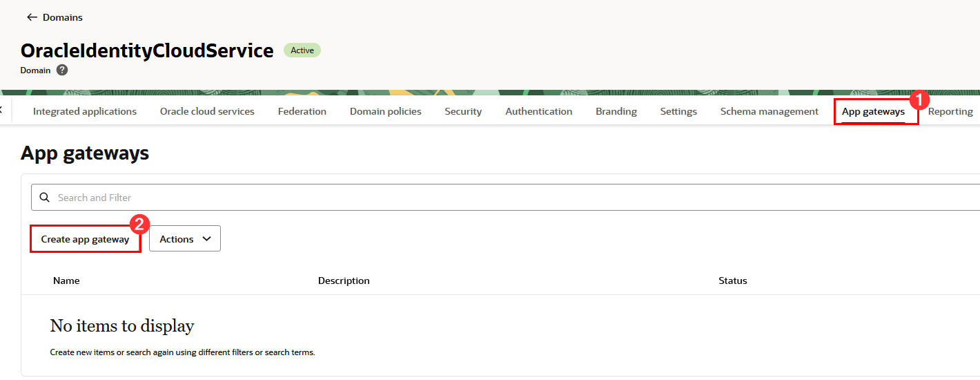Screen dimensions: 980x380
Task: Open the Reporting tab
Action: 950,111
